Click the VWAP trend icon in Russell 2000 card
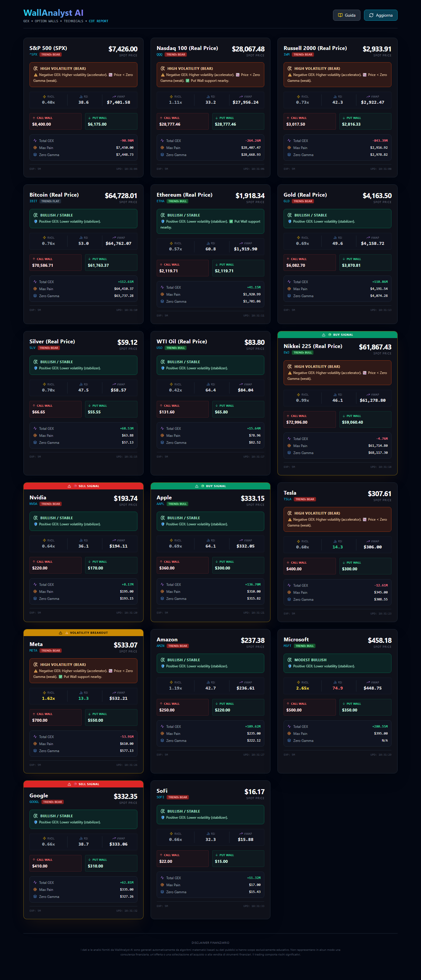This screenshot has height=980, width=421. coord(368,97)
